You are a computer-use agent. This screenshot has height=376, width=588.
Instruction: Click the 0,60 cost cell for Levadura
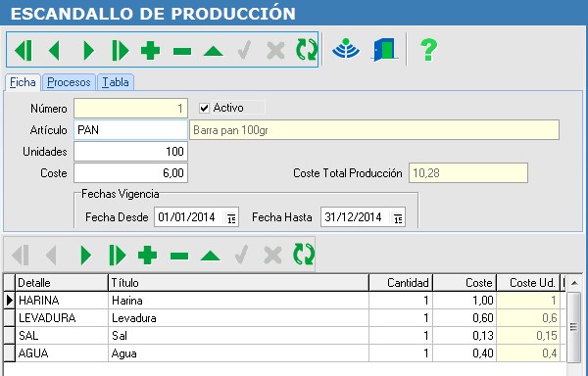coord(465,318)
